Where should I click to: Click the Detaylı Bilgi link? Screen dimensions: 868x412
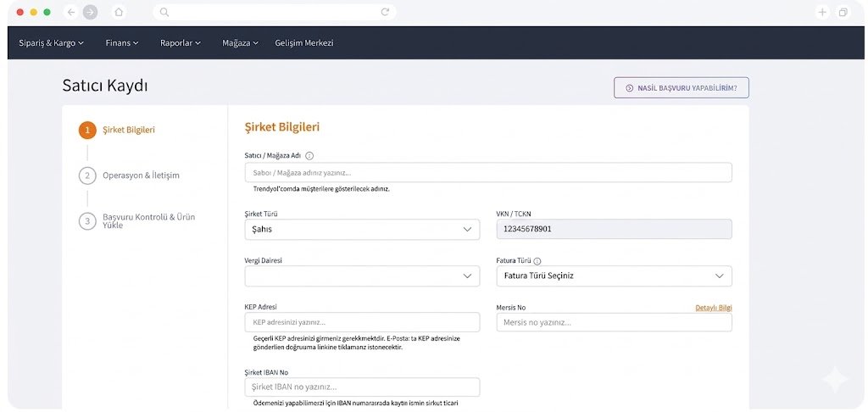pyautogui.click(x=713, y=307)
